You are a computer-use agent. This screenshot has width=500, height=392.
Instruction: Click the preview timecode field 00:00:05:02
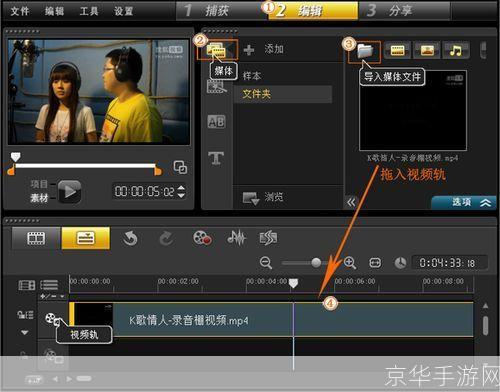[x=144, y=192]
